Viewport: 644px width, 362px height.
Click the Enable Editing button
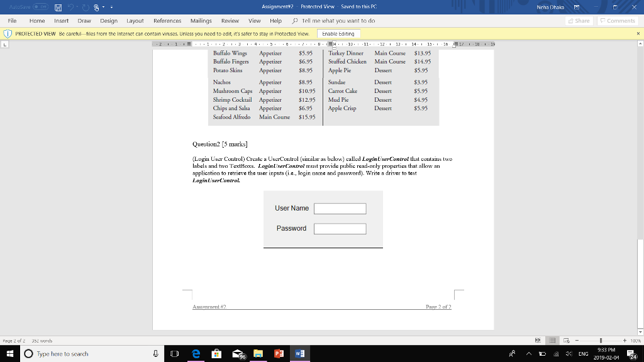[x=338, y=34]
